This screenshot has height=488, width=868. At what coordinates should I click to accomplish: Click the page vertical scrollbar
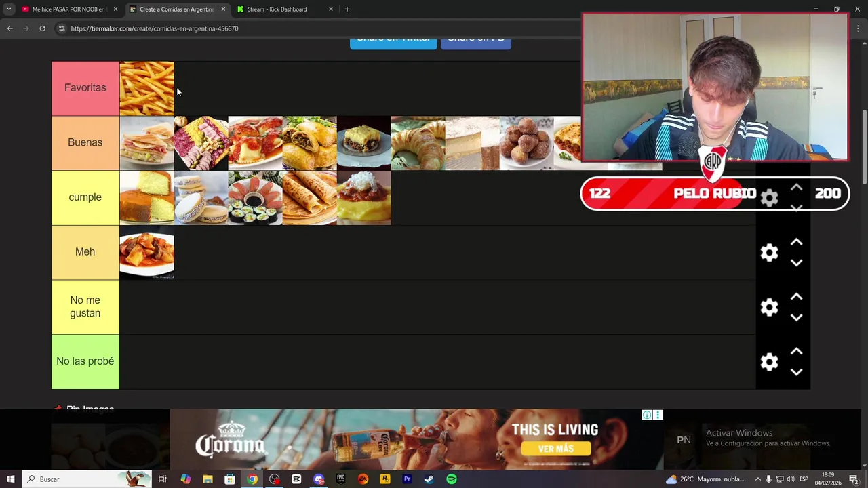coord(863,146)
